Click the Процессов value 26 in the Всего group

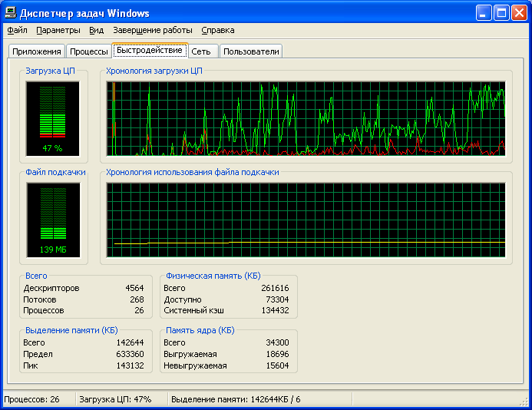pos(139,310)
